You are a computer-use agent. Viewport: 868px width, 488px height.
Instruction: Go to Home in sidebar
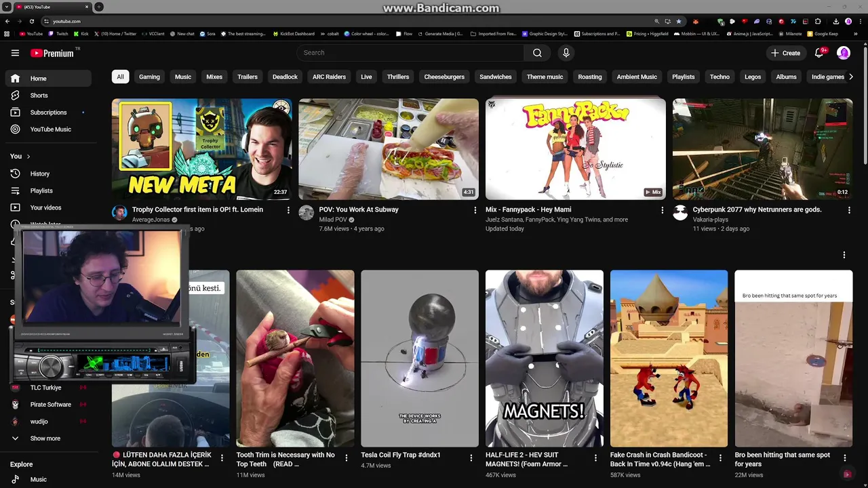pyautogui.click(x=48, y=79)
